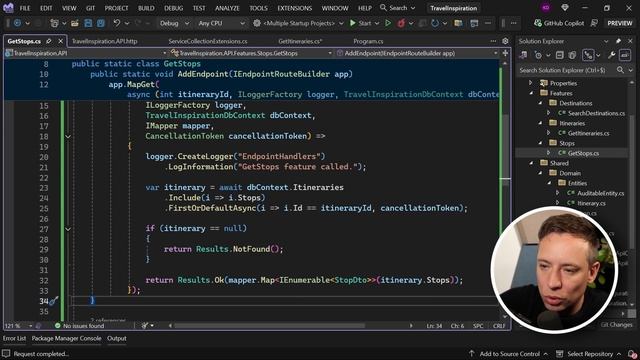Select GetItineraries.cs in Solution Explorer

(x=588, y=133)
